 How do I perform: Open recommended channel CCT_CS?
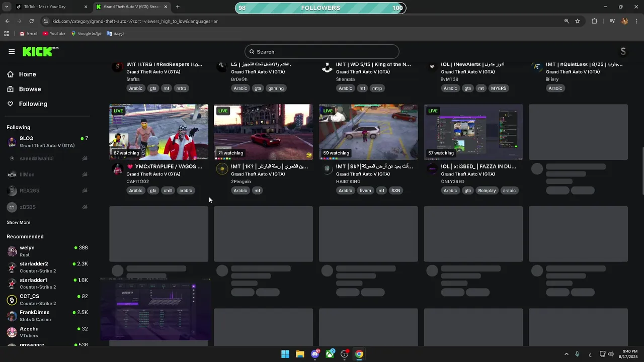pos(47,300)
